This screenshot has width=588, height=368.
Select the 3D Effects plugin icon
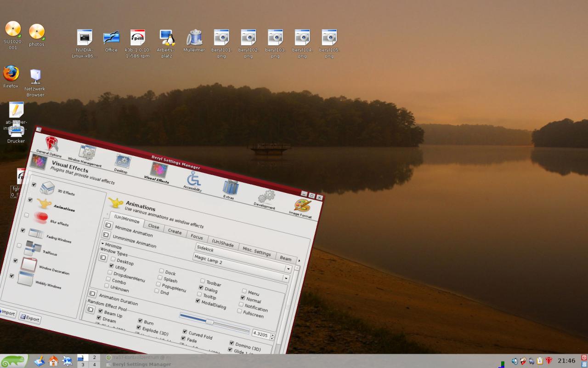click(x=47, y=187)
